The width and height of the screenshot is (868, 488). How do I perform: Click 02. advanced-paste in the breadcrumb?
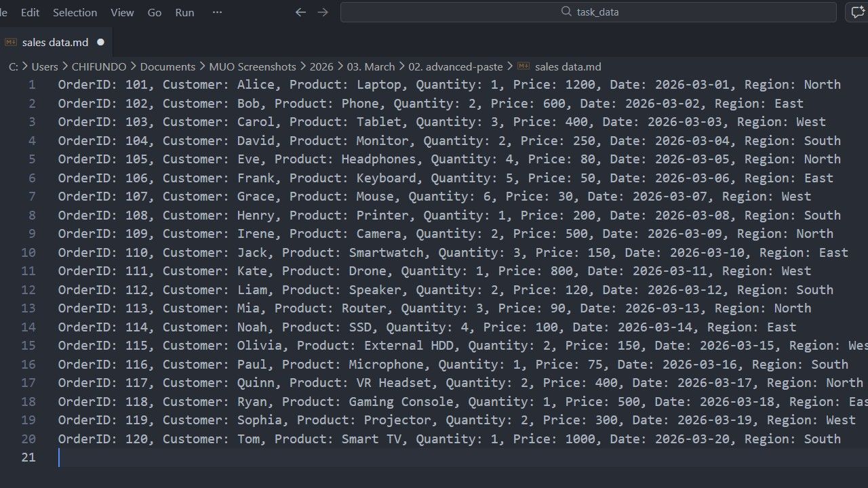point(456,66)
